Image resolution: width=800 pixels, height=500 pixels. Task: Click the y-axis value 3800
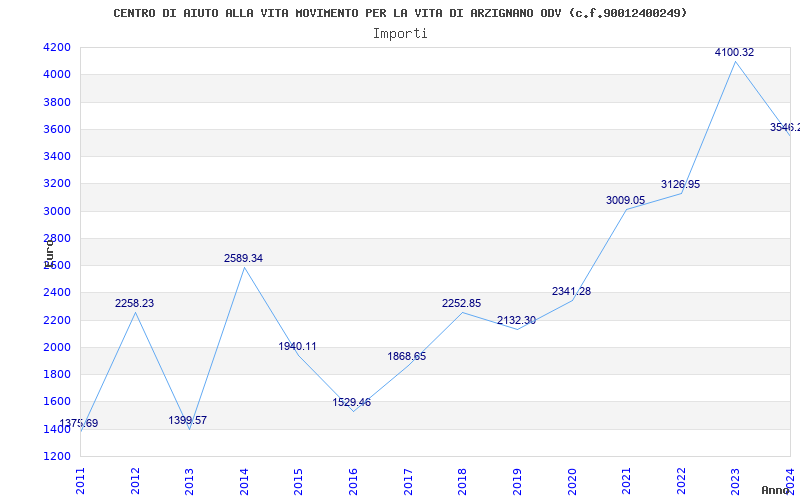pos(57,102)
